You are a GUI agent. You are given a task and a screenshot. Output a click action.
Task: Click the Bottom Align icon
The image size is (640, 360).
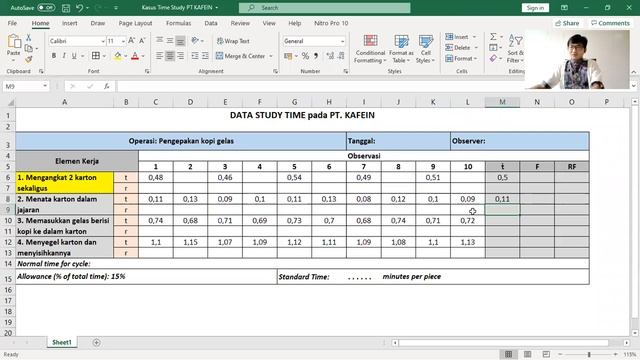180,40
